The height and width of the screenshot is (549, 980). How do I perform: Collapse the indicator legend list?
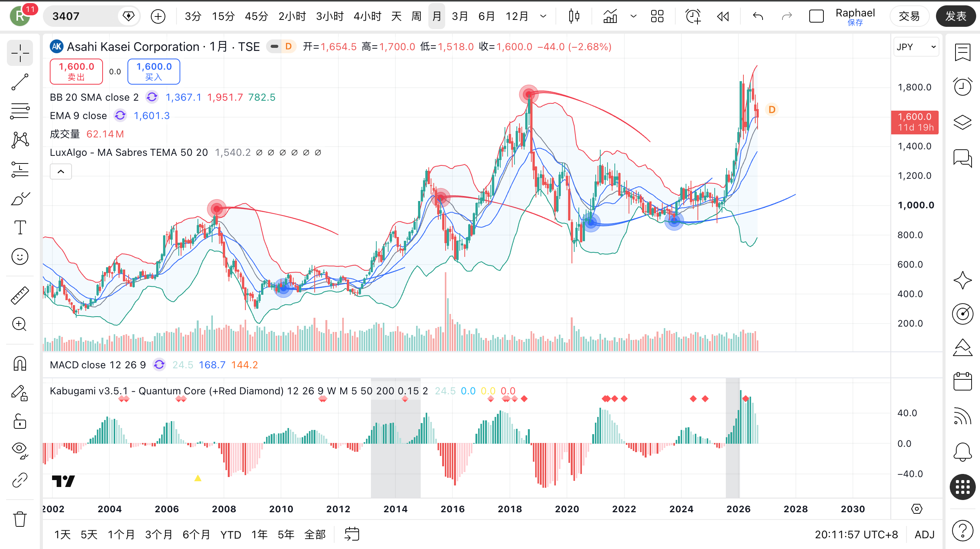click(61, 172)
